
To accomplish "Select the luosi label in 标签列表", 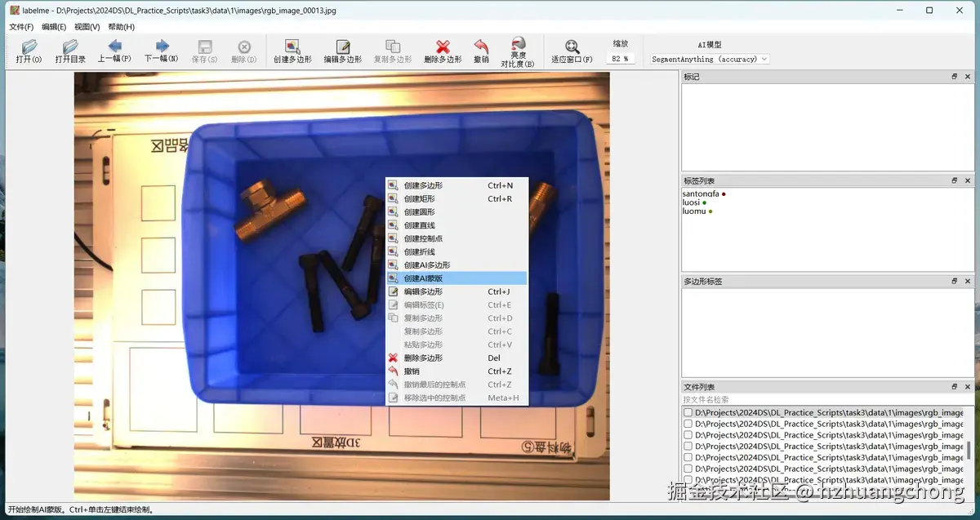I will point(694,202).
